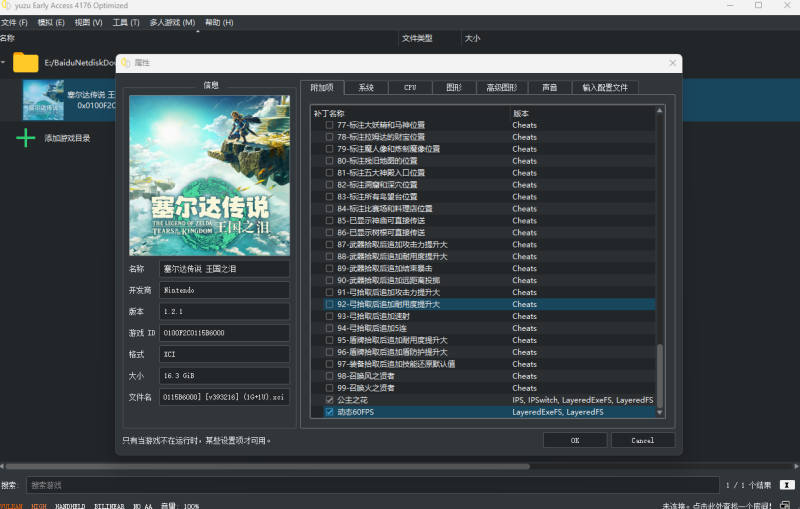Enable 90-武器拾取后追加远距离投掷

[x=329, y=280]
